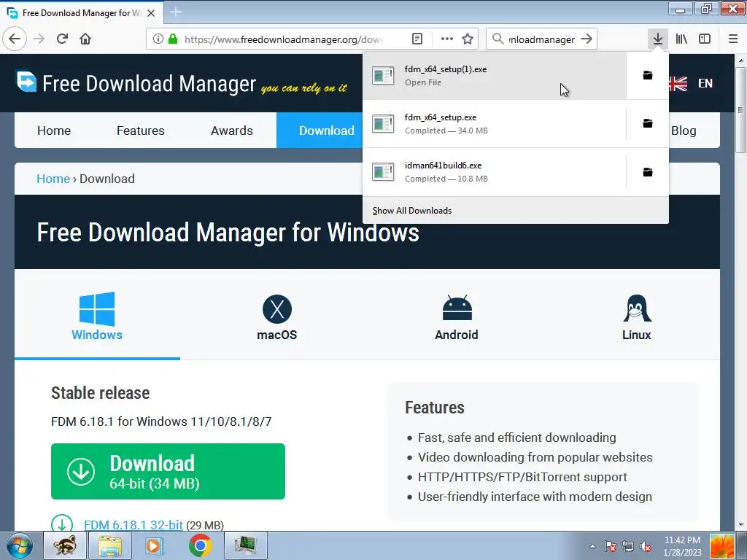Image resolution: width=747 pixels, height=560 pixels.
Task: Open a new browser tab
Action: (176, 12)
